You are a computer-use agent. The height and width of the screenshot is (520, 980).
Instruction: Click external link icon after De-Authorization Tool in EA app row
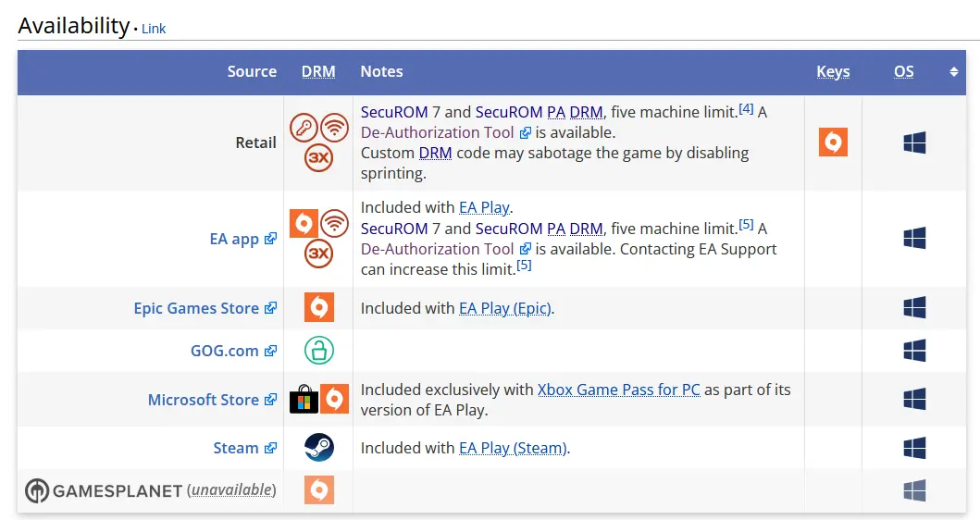pos(526,249)
